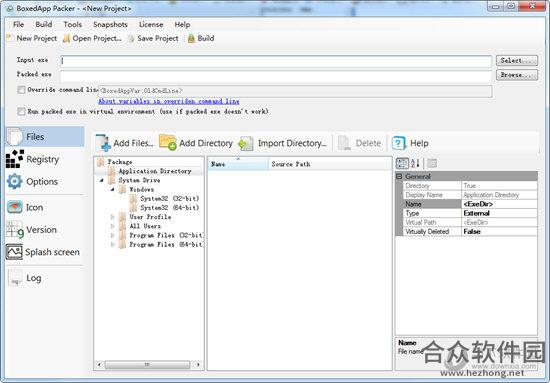The height and width of the screenshot is (383, 550).
Task: Select the Directory property row
Action: point(470,186)
